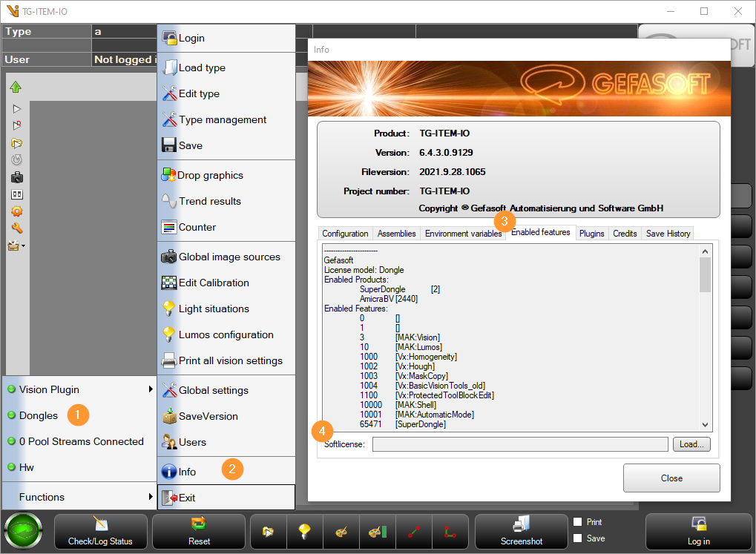Click the Save menu entry with floppy icon

point(226,145)
